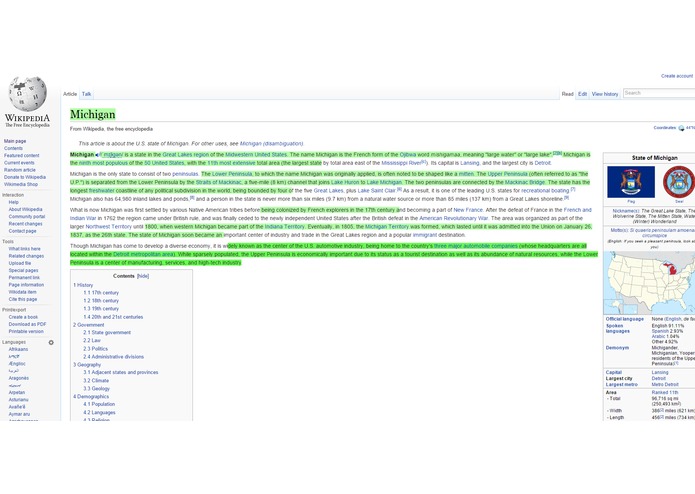Follow the Northwest Territory link
Image resolution: width=695 pixels, height=494 pixels.
(109, 227)
